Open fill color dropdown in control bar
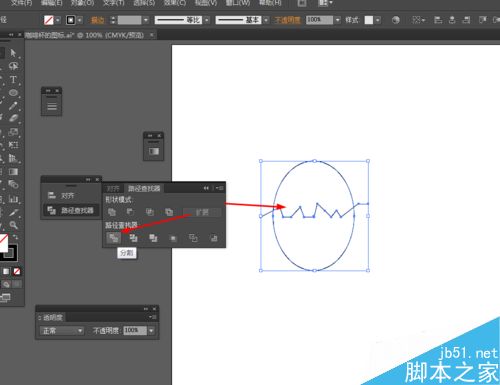This screenshot has width=500, height=385. (58, 20)
